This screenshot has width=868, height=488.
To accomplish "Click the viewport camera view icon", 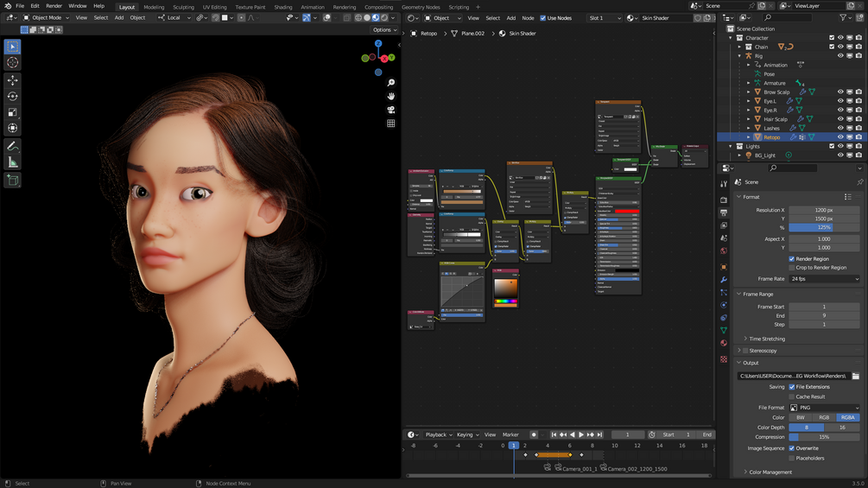I will tap(391, 110).
